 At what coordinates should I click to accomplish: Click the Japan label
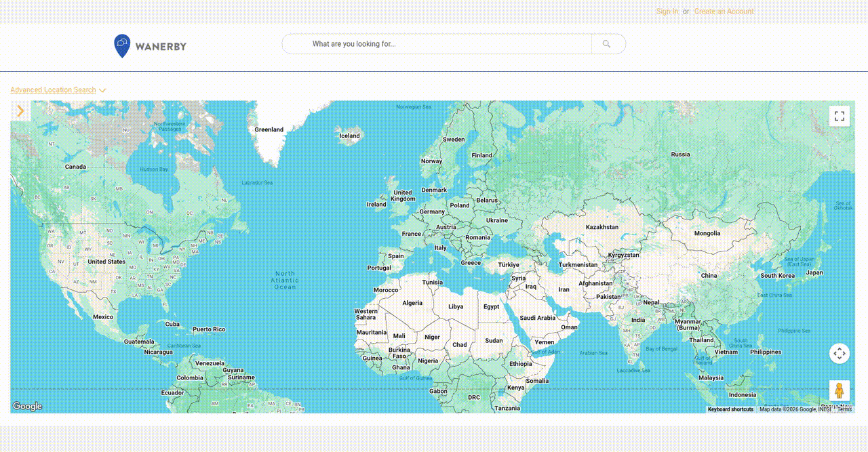click(x=814, y=273)
